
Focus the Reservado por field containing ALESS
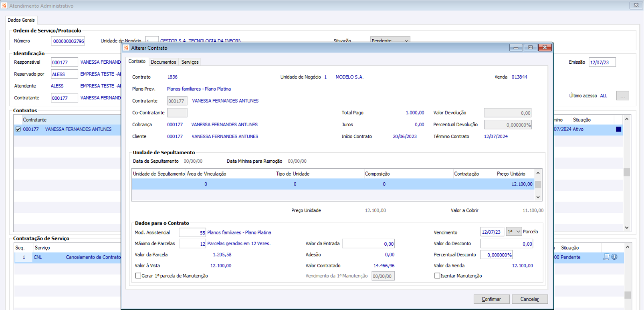[x=65, y=74]
